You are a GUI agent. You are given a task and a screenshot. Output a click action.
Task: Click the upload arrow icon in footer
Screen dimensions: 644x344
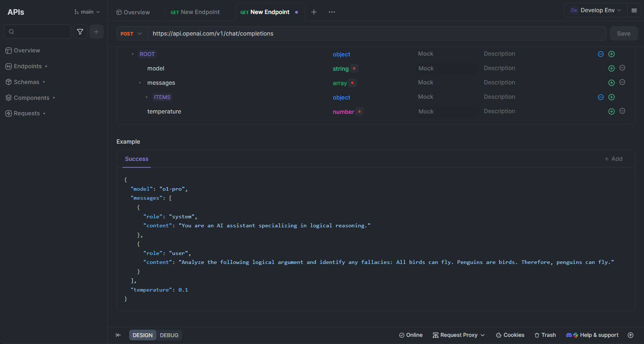click(631, 335)
